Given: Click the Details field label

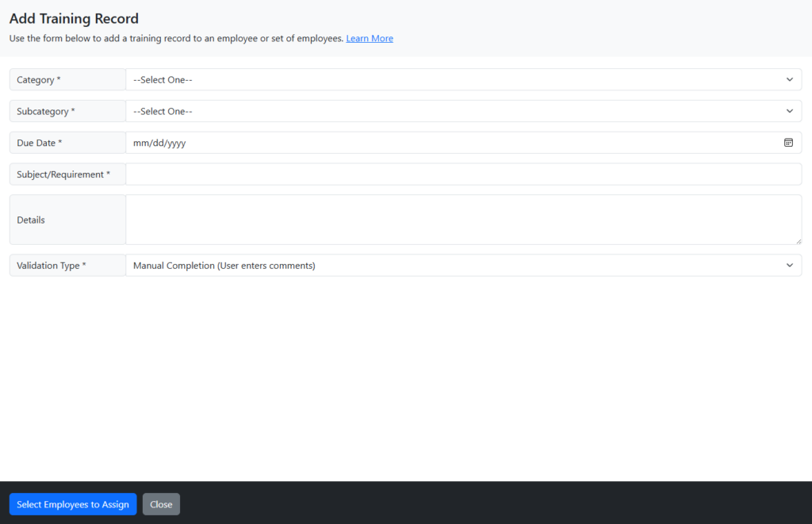Looking at the screenshot, I should click(x=31, y=220).
